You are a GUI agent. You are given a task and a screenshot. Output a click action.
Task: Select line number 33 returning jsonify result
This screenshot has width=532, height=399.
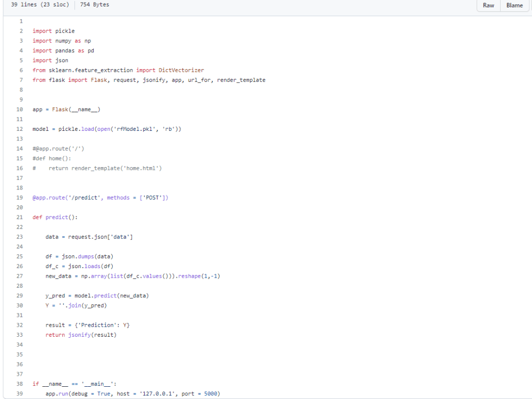pos(19,335)
